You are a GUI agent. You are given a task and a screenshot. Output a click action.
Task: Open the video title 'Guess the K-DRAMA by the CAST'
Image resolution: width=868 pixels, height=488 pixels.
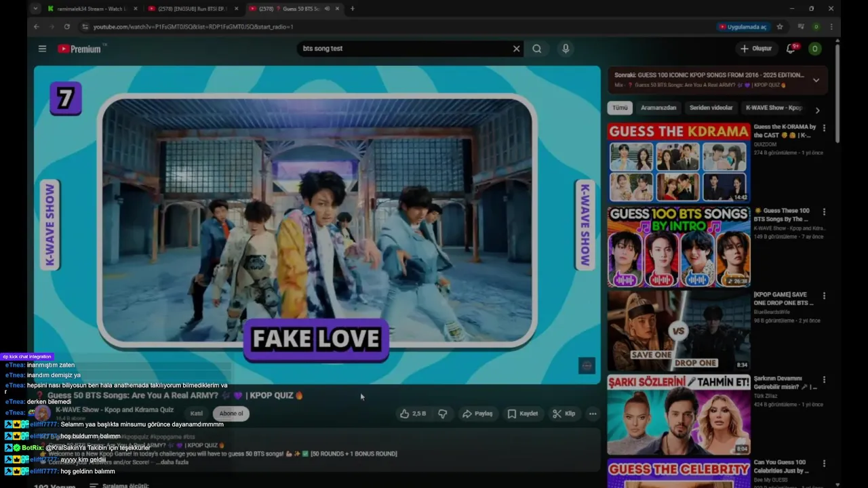click(785, 131)
